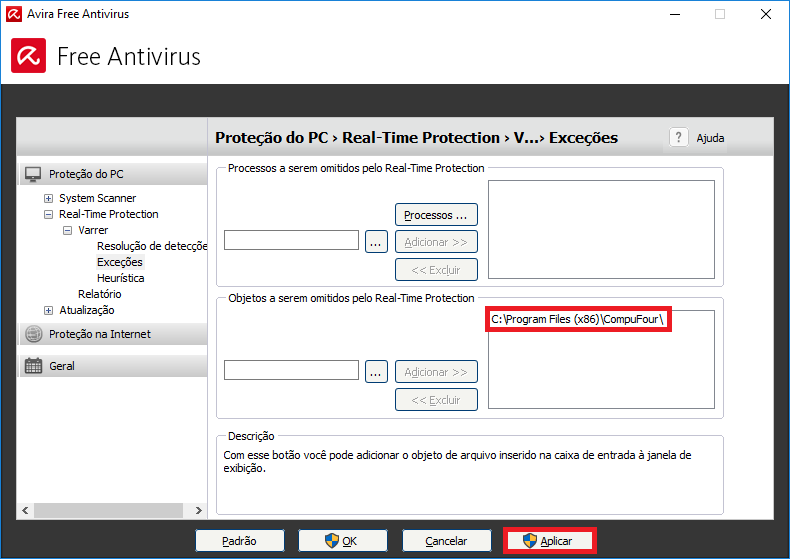Viewport: 790px width, 559px height.
Task: Expand the System Scanner tree node
Action: [48, 198]
